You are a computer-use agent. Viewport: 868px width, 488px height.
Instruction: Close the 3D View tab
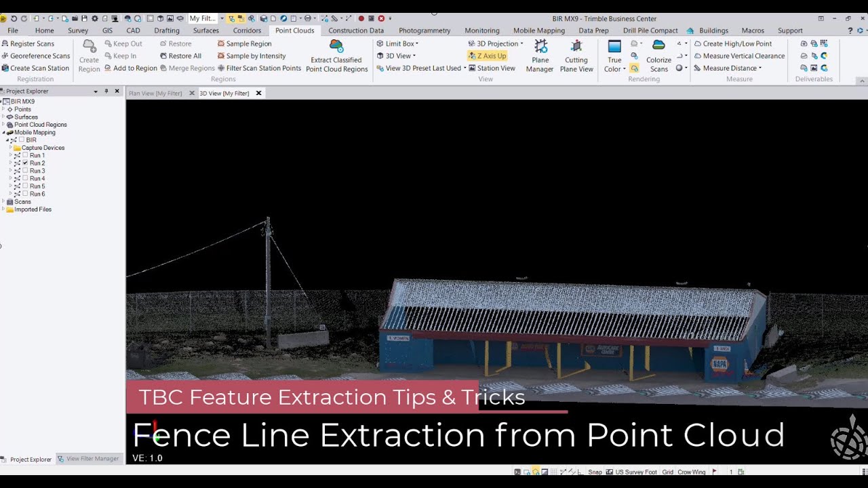click(x=258, y=93)
